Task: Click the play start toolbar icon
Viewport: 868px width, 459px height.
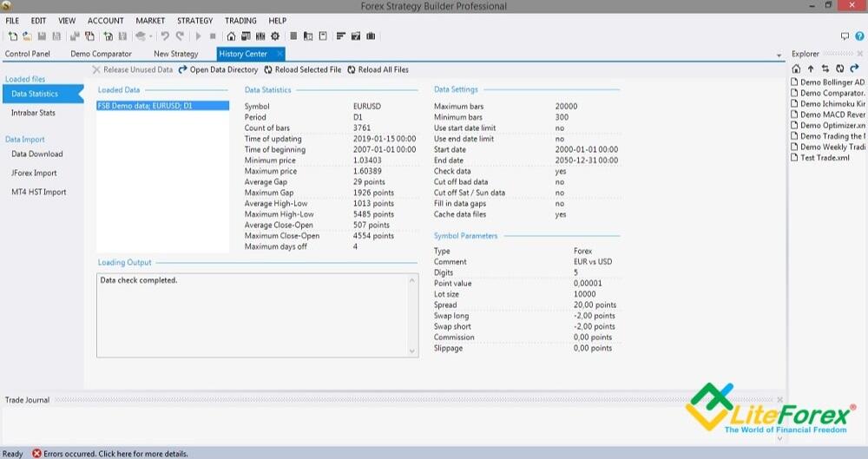Action: [198, 36]
